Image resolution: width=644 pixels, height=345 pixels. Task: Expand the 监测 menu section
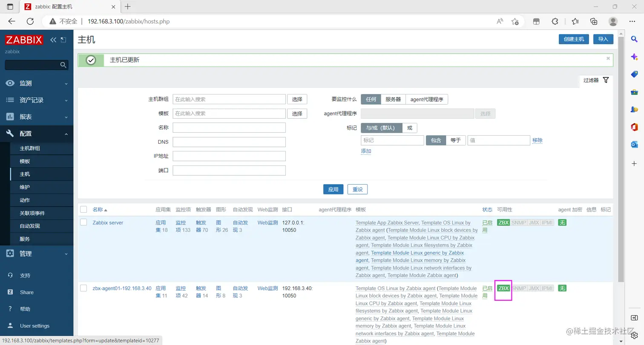(37, 83)
